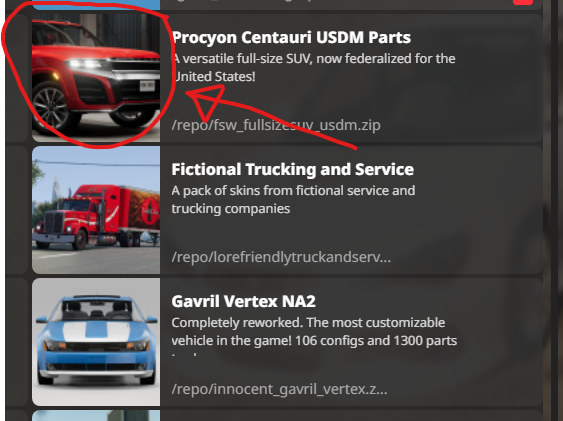Screen dimensions: 563x421
Task: Select the left cell beside Procyon Centauri row
Action: pyautogui.click(x=17, y=78)
